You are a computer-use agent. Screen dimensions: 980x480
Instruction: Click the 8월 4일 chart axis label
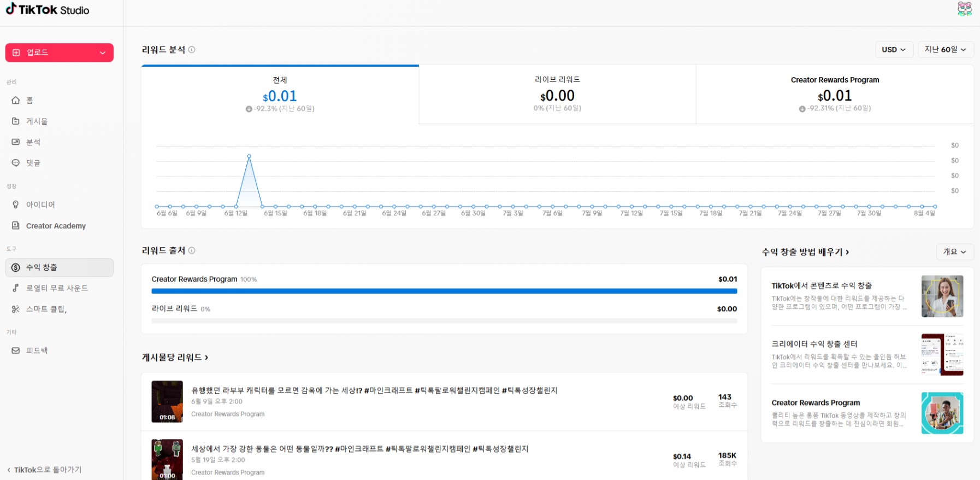[924, 213]
